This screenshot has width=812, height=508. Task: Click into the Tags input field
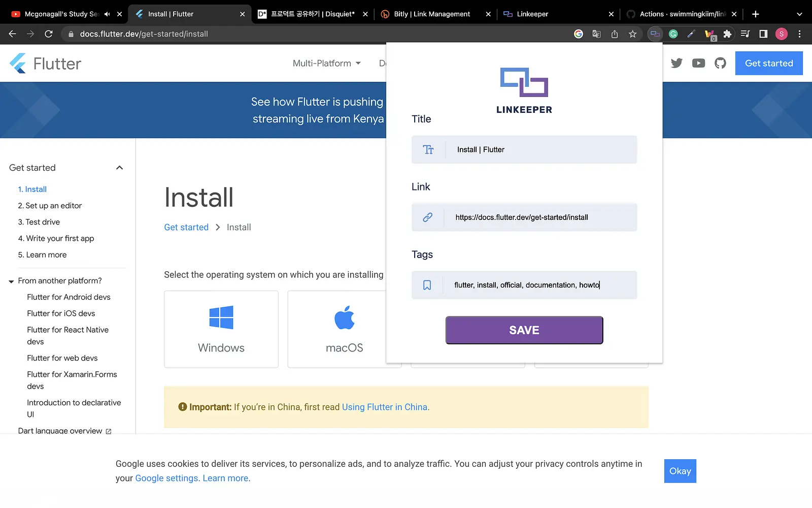point(524,285)
